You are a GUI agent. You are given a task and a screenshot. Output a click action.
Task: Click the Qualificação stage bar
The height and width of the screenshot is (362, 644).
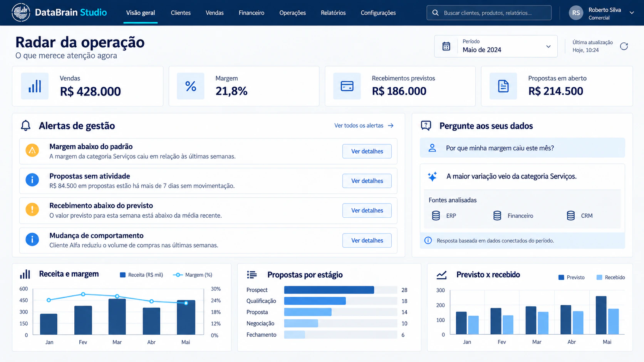(315, 301)
